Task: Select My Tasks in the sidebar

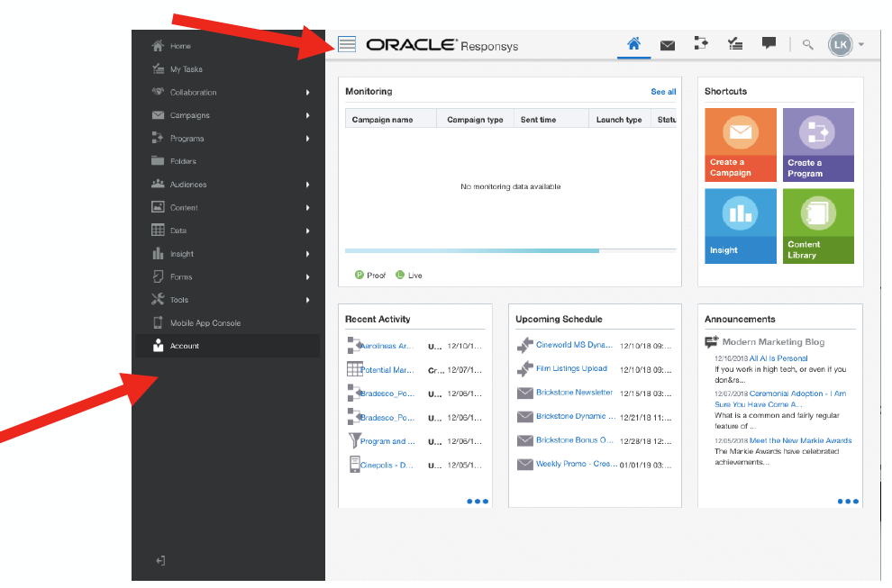Action: point(187,69)
